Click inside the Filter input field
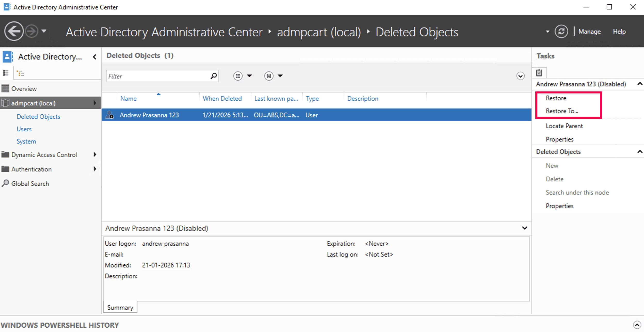The width and height of the screenshot is (644, 332). [155, 76]
